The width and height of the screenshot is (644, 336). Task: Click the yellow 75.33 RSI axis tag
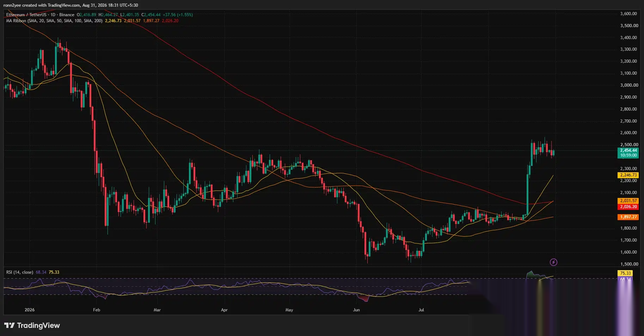625,273
